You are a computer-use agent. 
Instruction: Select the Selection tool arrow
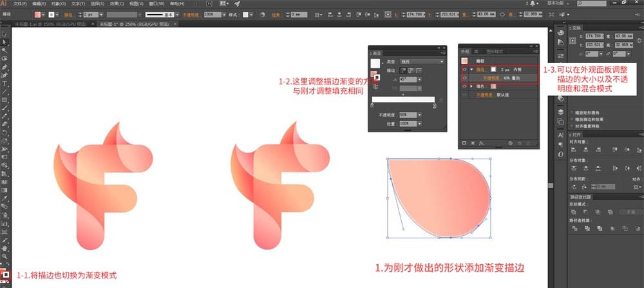coord(5,34)
